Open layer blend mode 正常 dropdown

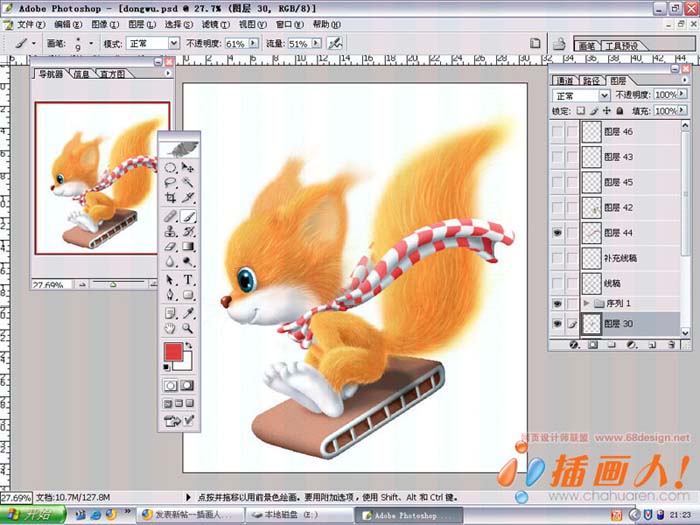coord(604,96)
